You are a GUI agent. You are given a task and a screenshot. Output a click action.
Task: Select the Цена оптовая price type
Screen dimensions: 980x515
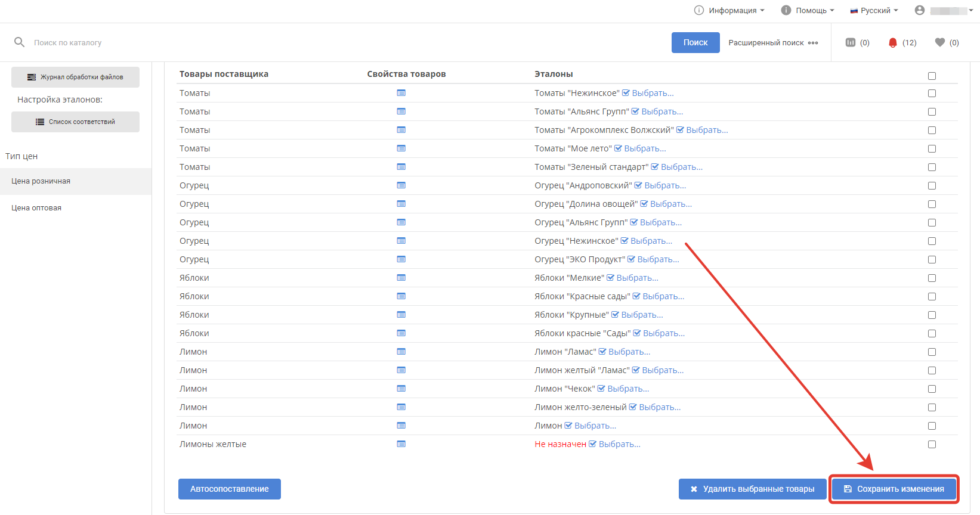(36, 208)
